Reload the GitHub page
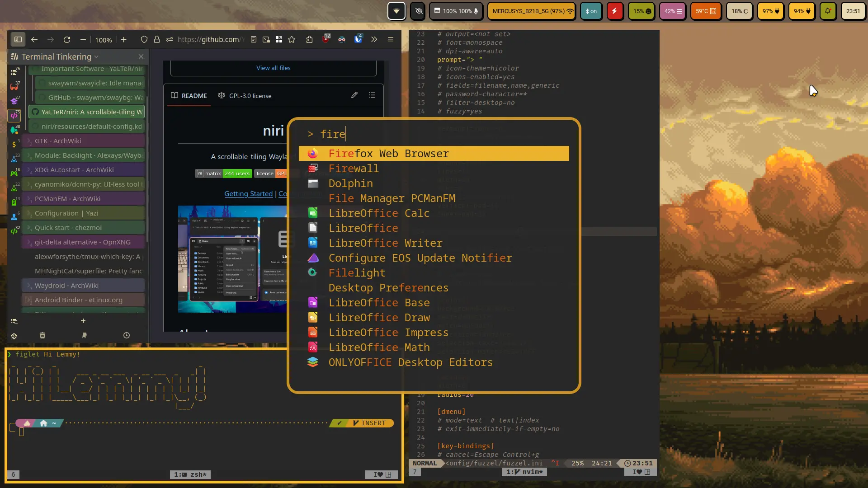The height and width of the screenshot is (488, 868). 67,40
